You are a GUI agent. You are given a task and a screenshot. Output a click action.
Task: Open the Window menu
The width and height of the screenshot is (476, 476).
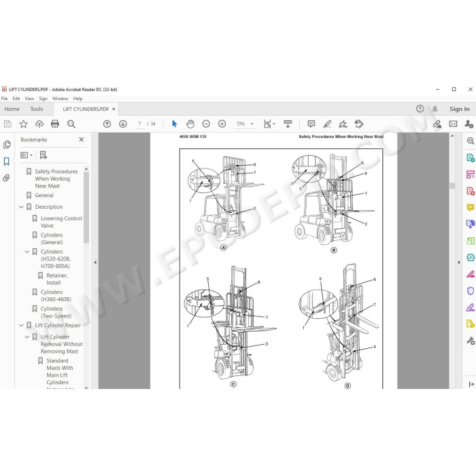[x=60, y=99]
